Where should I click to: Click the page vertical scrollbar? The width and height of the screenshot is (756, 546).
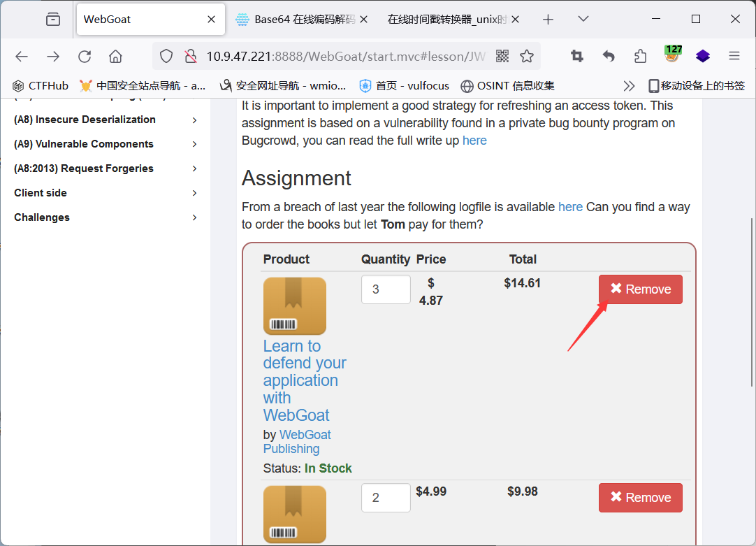(752, 301)
